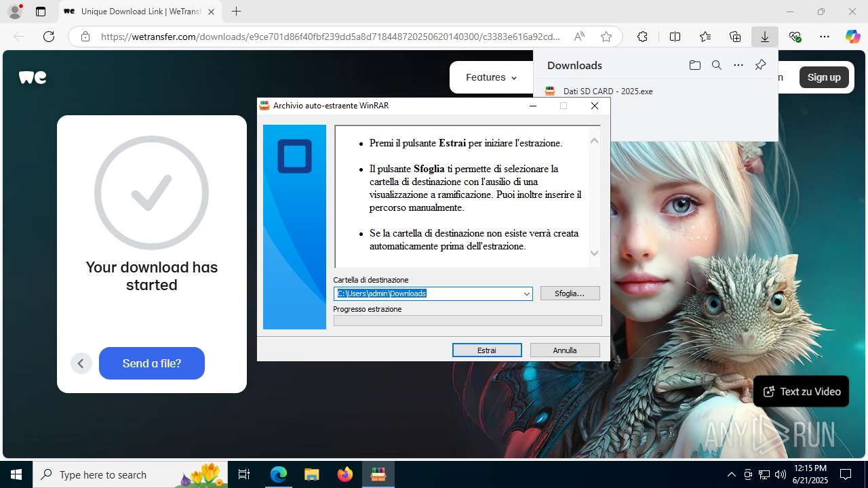This screenshot has height=488, width=868.
Task: Click Send a file? button
Action: pos(152,363)
